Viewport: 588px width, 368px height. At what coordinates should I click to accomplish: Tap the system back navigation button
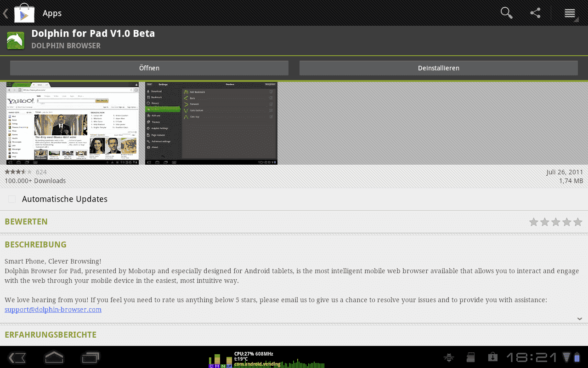(17, 357)
